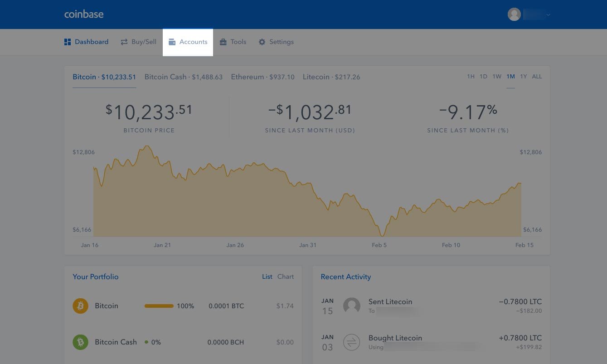Click the Recent Activity heading
Screen dimensions: 607x364
pos(346,277)
